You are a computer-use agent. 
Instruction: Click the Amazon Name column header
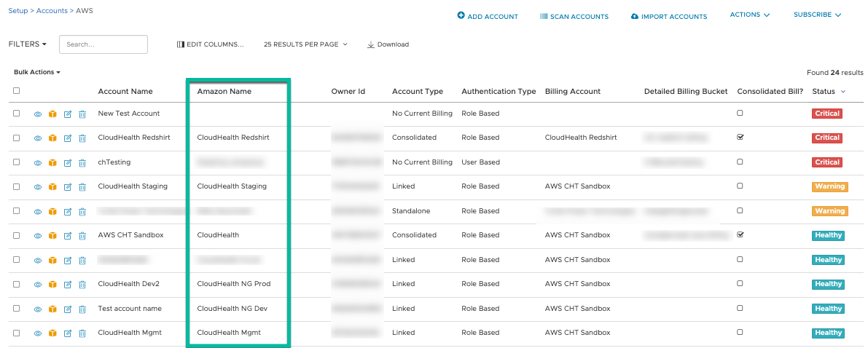[224, 91]
